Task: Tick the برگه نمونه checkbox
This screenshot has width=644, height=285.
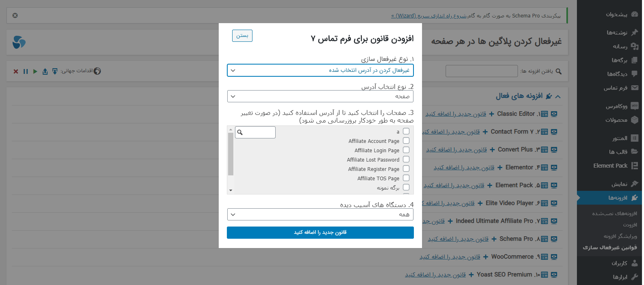Action: click(406, 187)
